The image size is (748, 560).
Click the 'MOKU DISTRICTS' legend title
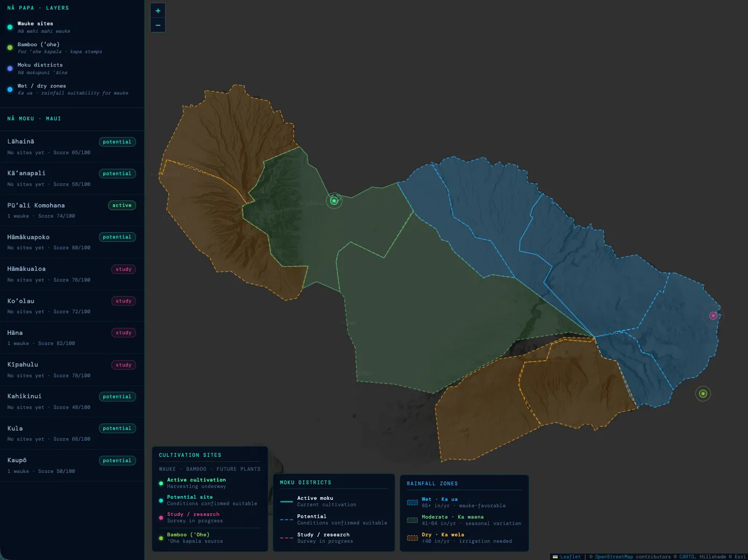point(305,483)
